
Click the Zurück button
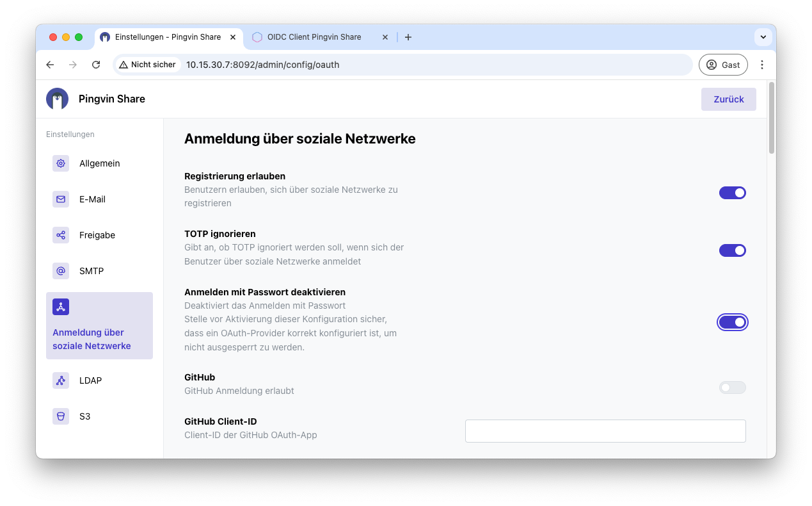coord(728,99)
